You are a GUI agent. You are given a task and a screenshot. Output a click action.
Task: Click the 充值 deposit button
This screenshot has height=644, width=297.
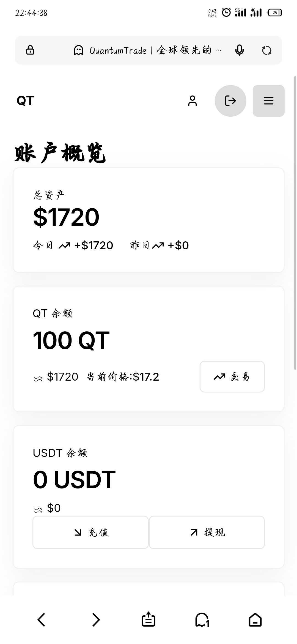click(x=90, y=533)
